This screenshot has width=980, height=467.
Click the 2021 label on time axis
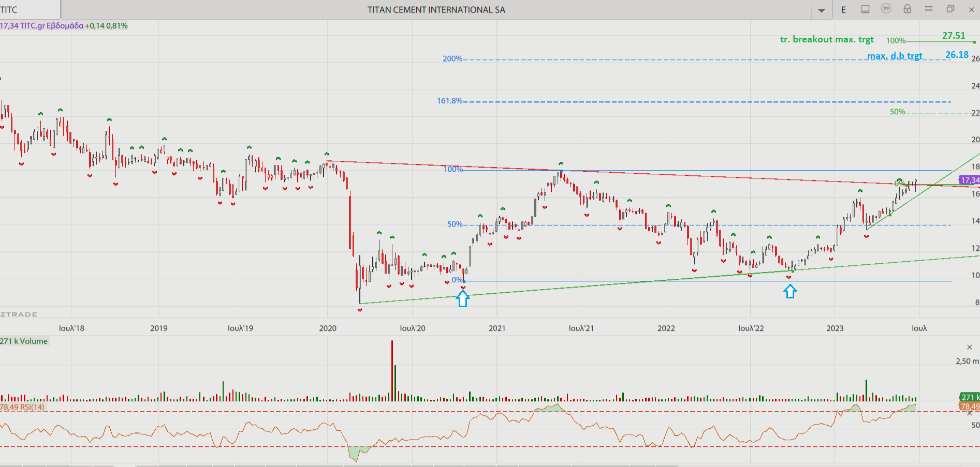(497, 328)
